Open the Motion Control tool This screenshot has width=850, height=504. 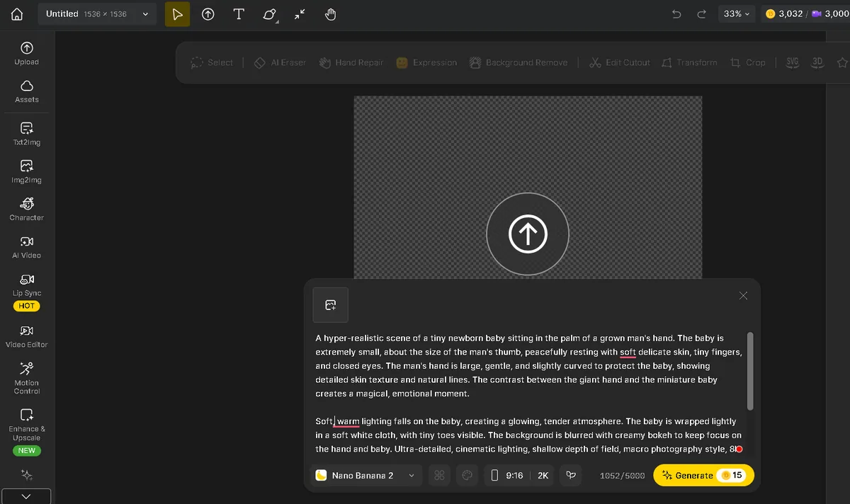[27, 375]
